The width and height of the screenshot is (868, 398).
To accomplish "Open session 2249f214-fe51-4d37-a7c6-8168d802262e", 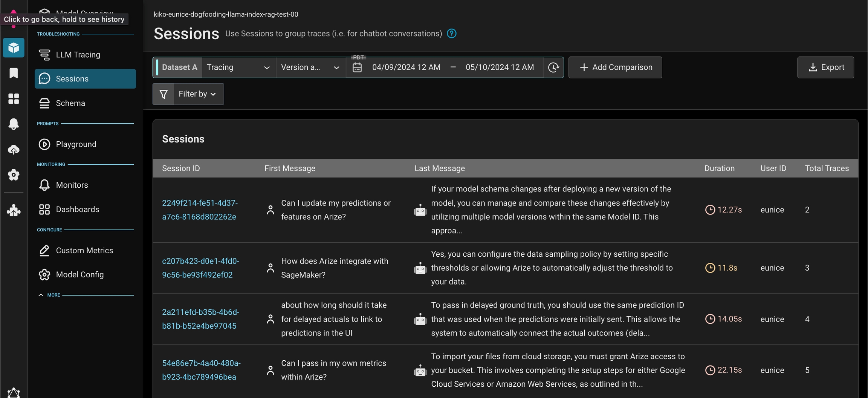I will [200, 210].
